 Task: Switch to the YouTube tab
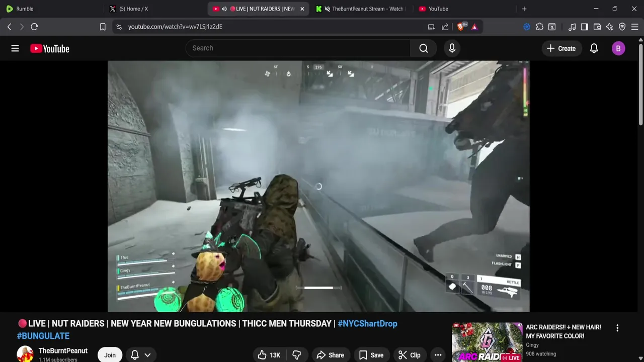pos(464,9)
